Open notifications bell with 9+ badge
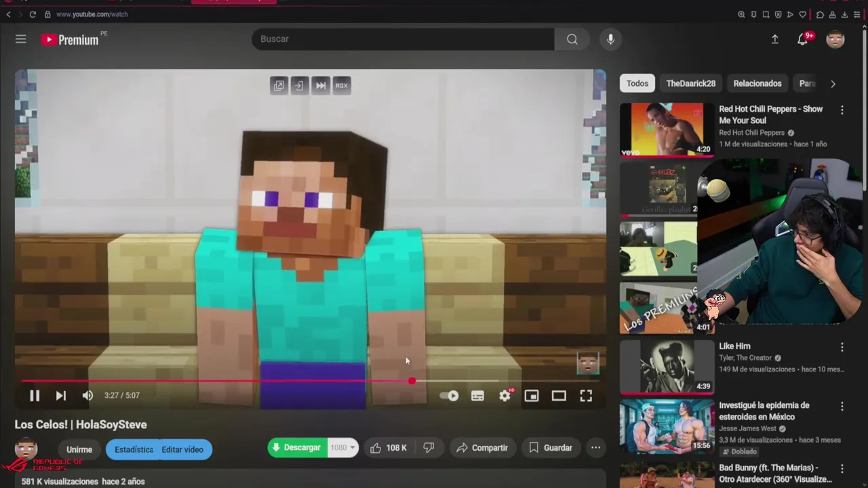The width and height of the screenshot is (868, 488). [804, 39]
